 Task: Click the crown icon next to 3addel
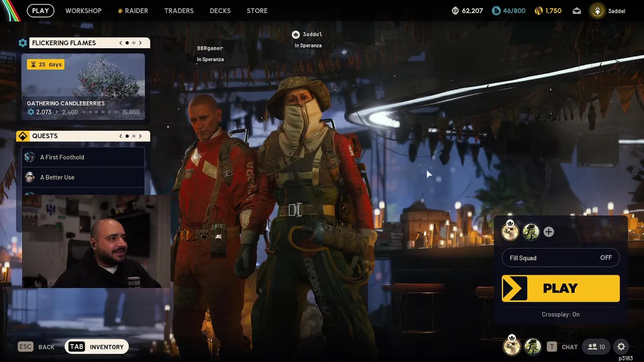(296, 35)
